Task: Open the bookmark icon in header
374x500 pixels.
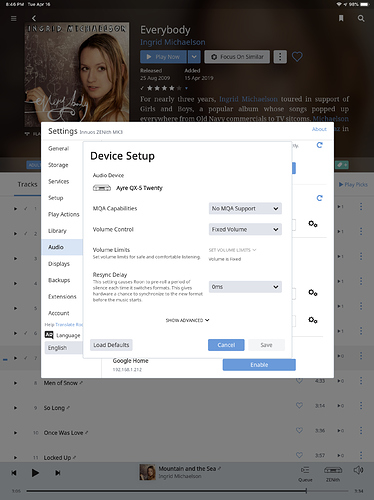Action: click(x=341, y=18)
